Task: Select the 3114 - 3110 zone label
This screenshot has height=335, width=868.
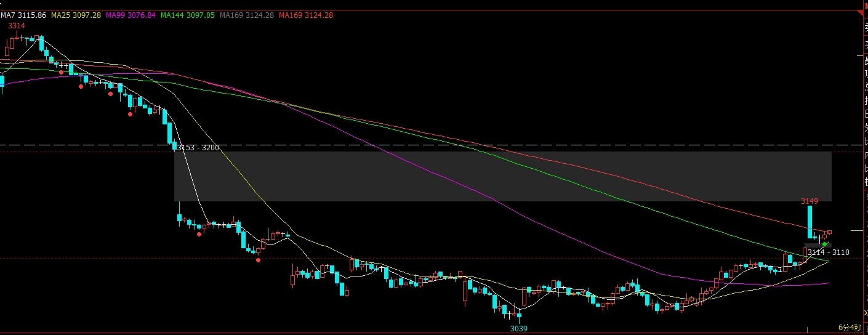Action: (x=829, y=252)
